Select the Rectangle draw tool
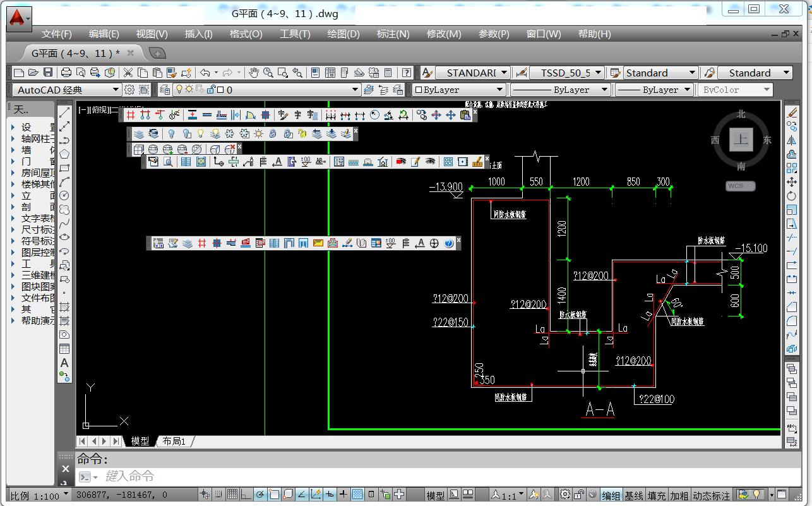 point(64,168)
